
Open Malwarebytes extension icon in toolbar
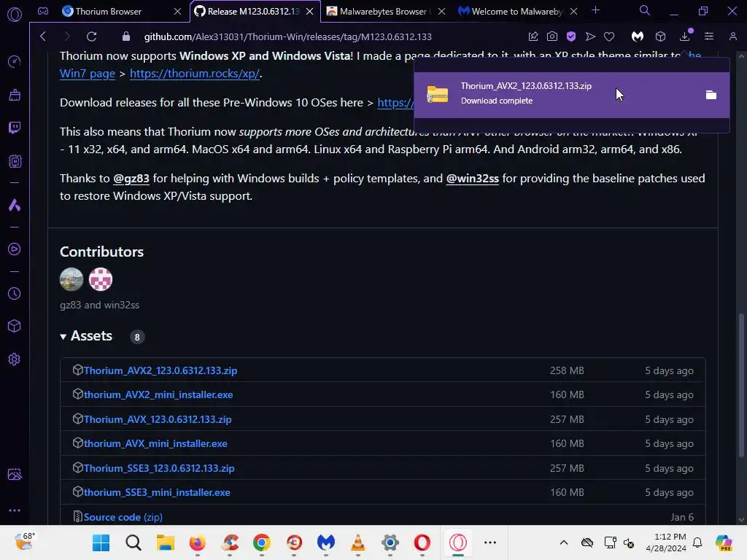click(x=638, y=36)
